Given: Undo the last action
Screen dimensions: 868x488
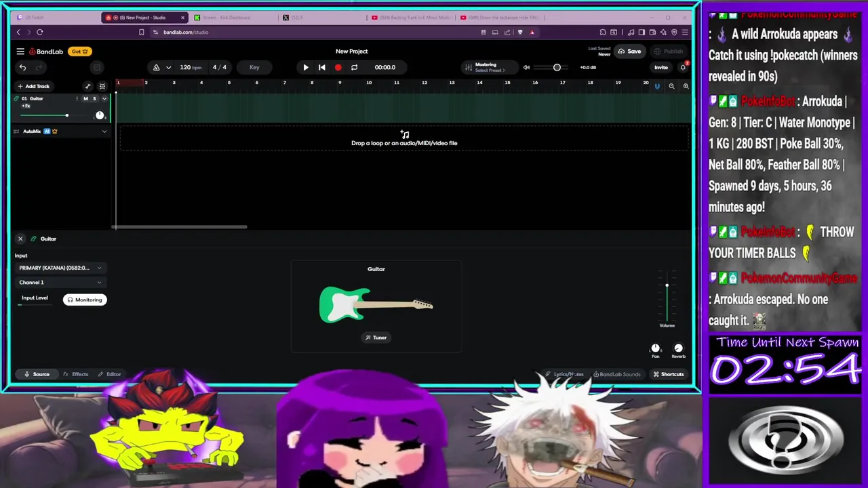Looking at the screenshot, I should pos(22,67).
